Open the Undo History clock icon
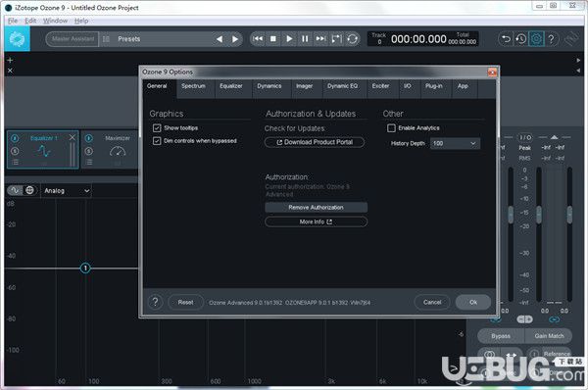The image size is (588, 390). [521, 38]
